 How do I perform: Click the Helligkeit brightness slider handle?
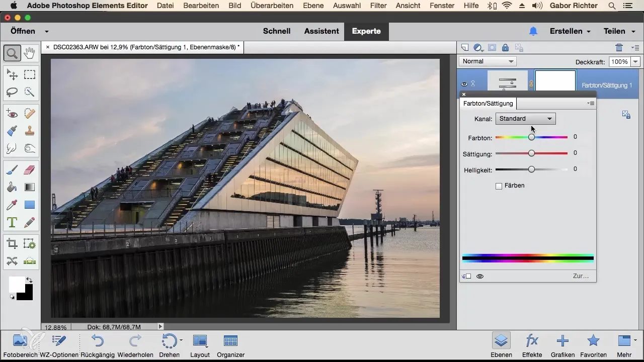[531, 169]
